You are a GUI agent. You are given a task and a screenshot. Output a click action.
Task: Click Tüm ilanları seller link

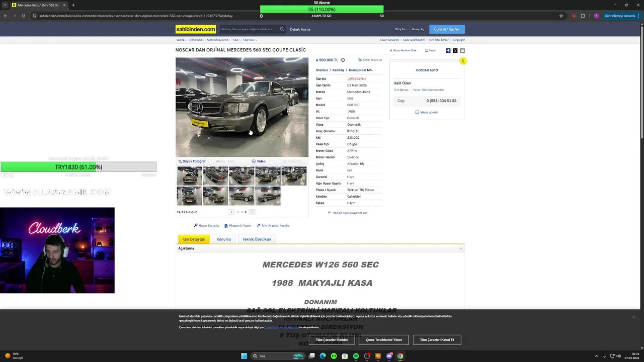[401, 90]
